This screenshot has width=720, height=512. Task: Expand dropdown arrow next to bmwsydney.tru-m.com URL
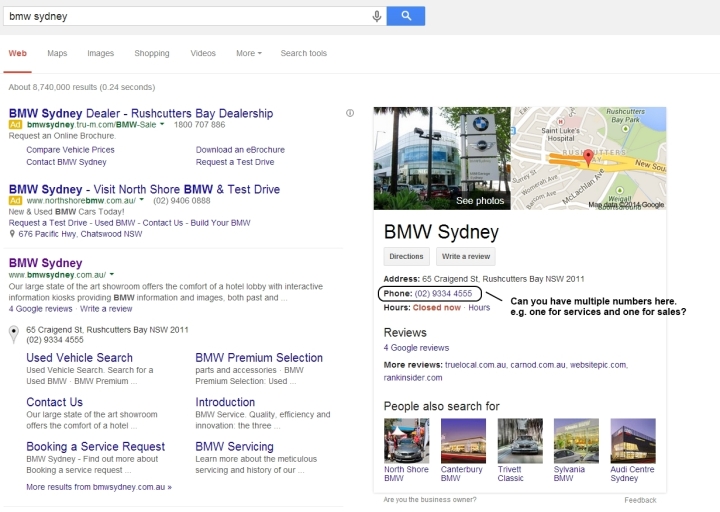click(162, 124)
